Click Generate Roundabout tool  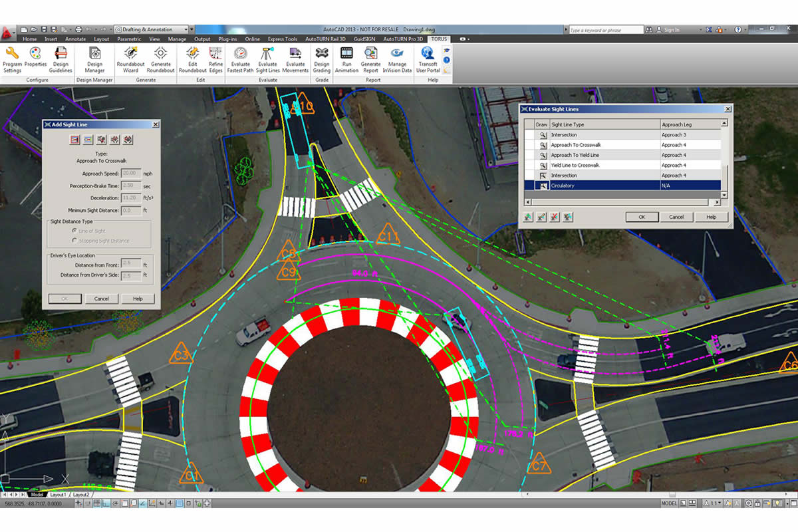coord(161,59)
